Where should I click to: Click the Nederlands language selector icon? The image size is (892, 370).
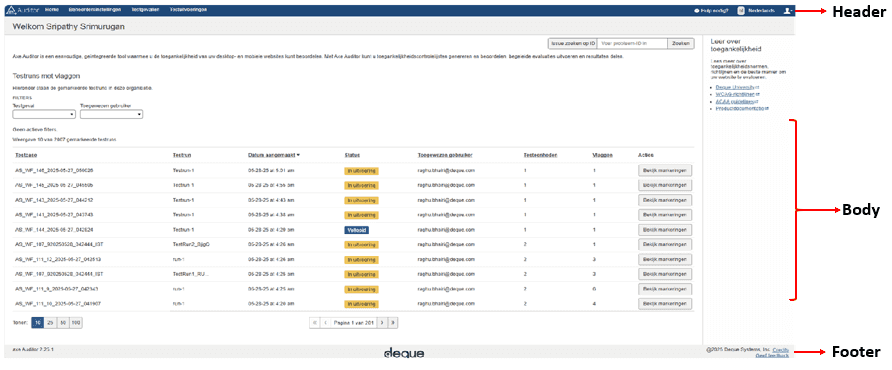tap(741, 11)
